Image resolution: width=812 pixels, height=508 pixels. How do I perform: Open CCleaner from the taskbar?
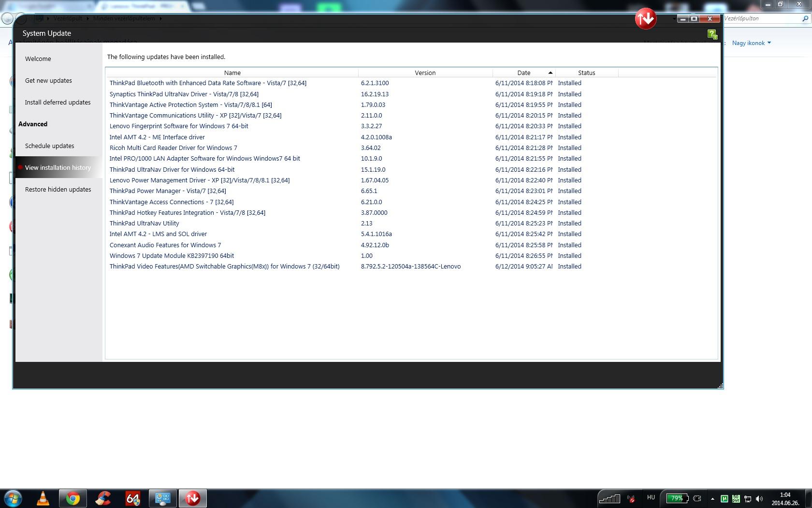click(103, 498)
